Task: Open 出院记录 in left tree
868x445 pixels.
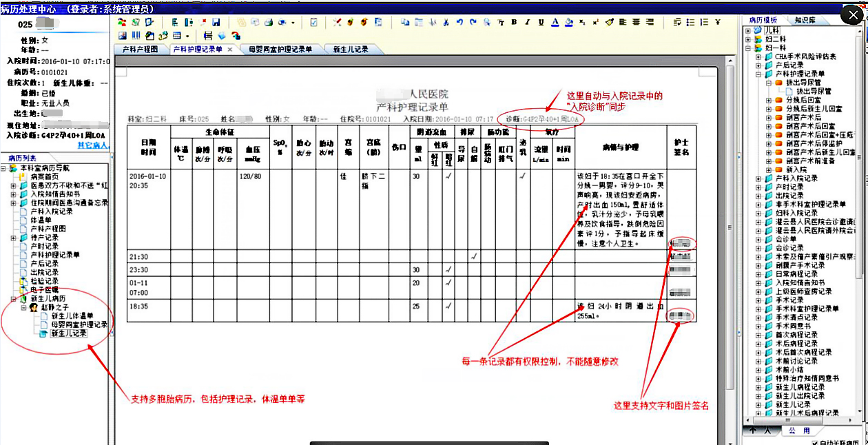Action: [x=44, y=273]
